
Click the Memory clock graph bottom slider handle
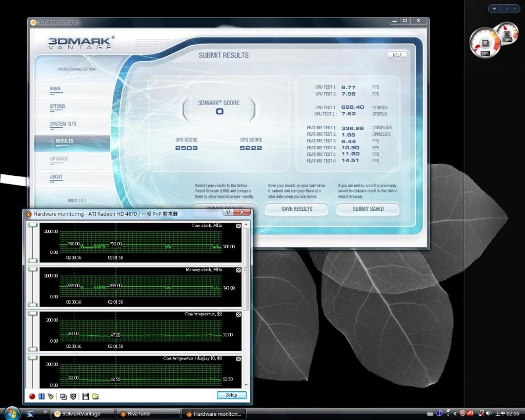tap(32, 305)
